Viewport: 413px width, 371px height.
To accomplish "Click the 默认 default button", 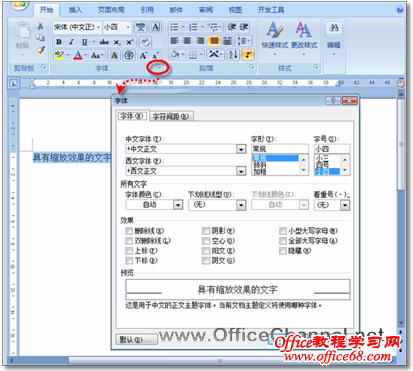I will coord(136,340).
